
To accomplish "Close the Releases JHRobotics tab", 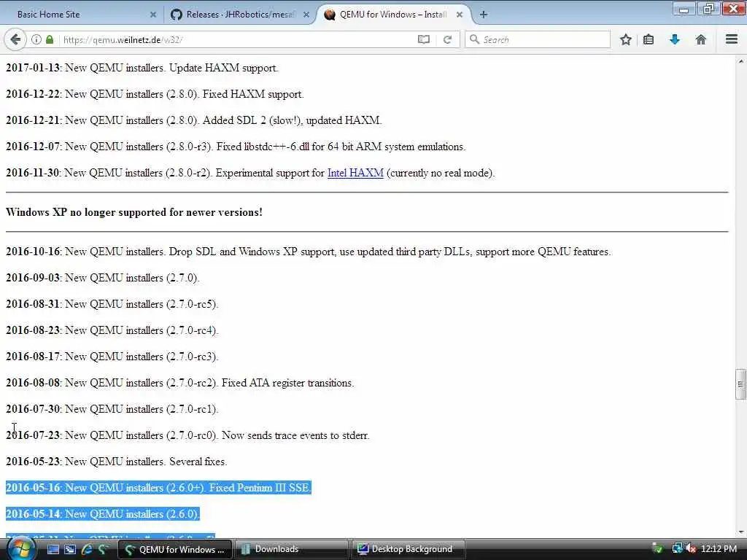I will point(306,15).
